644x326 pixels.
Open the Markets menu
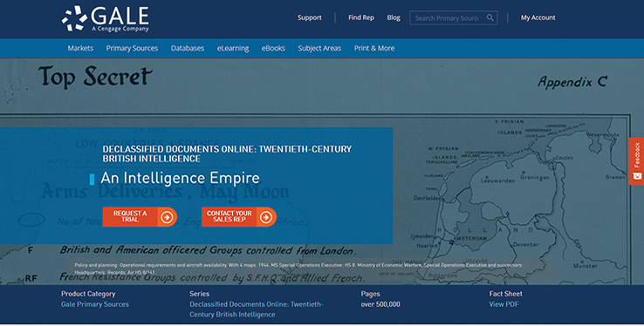[80, 48]
